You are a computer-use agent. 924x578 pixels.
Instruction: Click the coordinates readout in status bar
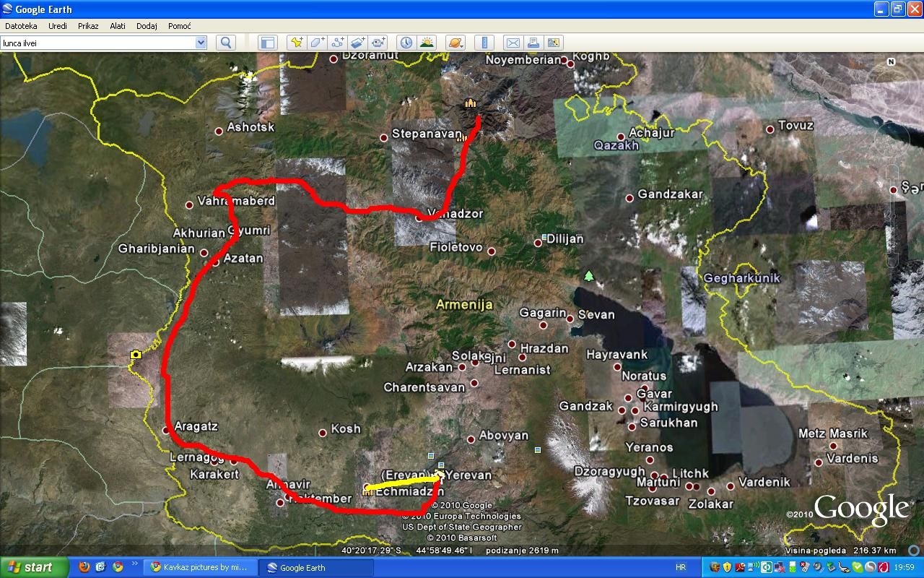click(406, 551)
